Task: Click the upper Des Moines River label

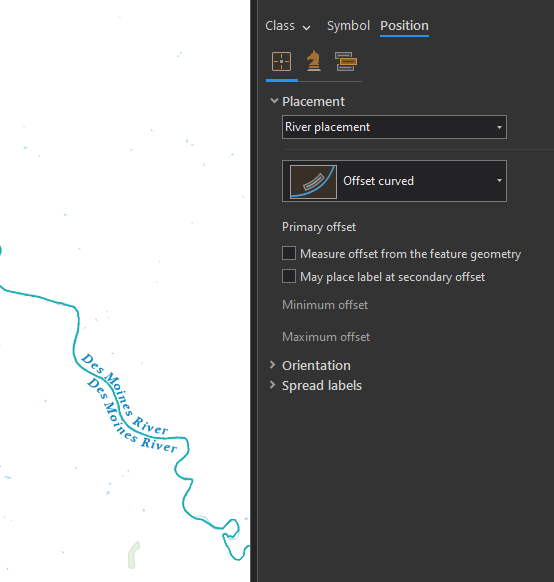Action: coord(124,394)
